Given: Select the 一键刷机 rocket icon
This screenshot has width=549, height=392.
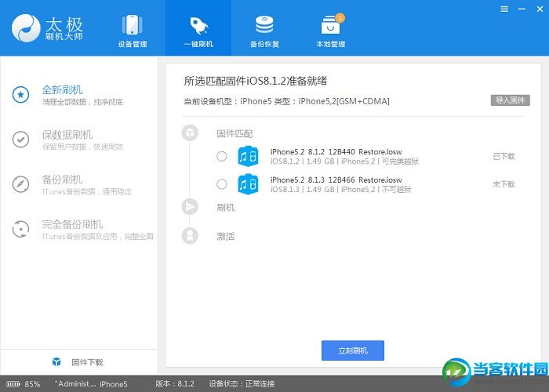Looking at the screenshot, I should 198,31.
